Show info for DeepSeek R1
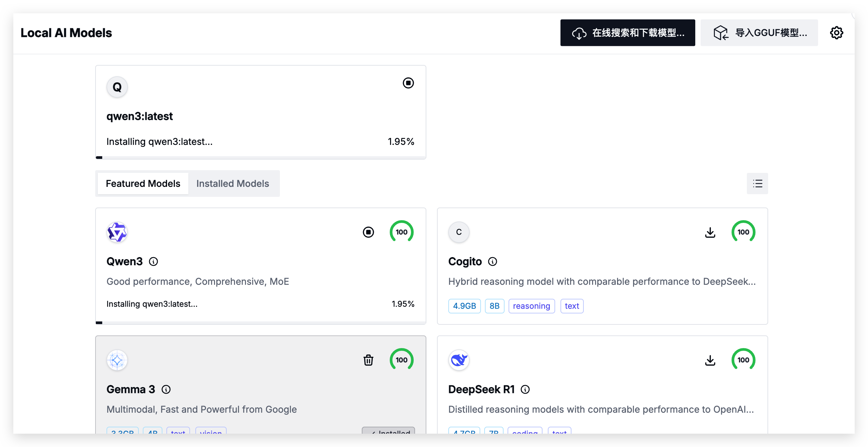This screenshot has height=447, width=868. 525,389
